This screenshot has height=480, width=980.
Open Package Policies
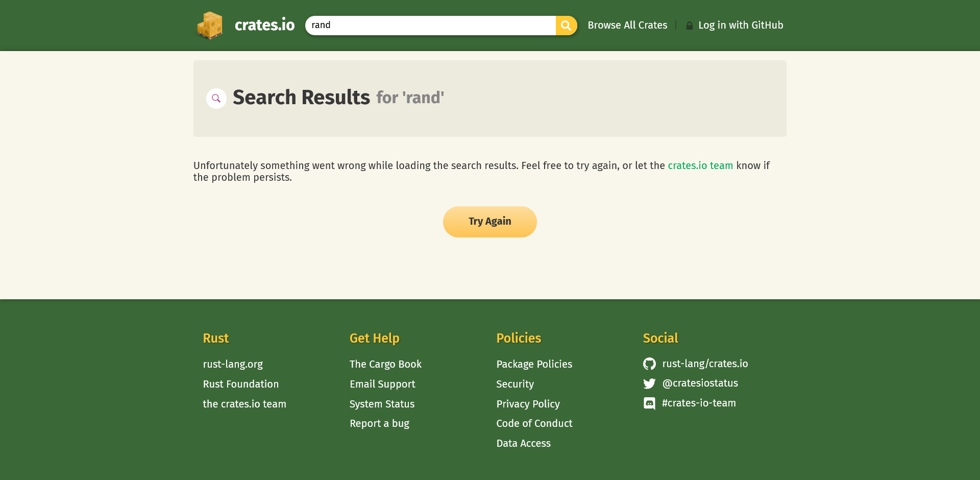click(x=534, y=364)
